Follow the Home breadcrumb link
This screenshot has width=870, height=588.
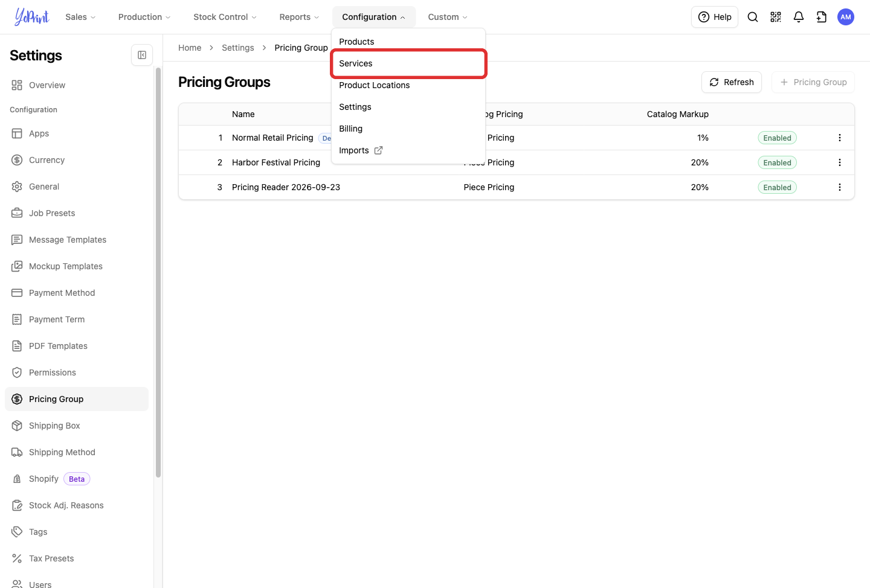(x=190, y=48)
